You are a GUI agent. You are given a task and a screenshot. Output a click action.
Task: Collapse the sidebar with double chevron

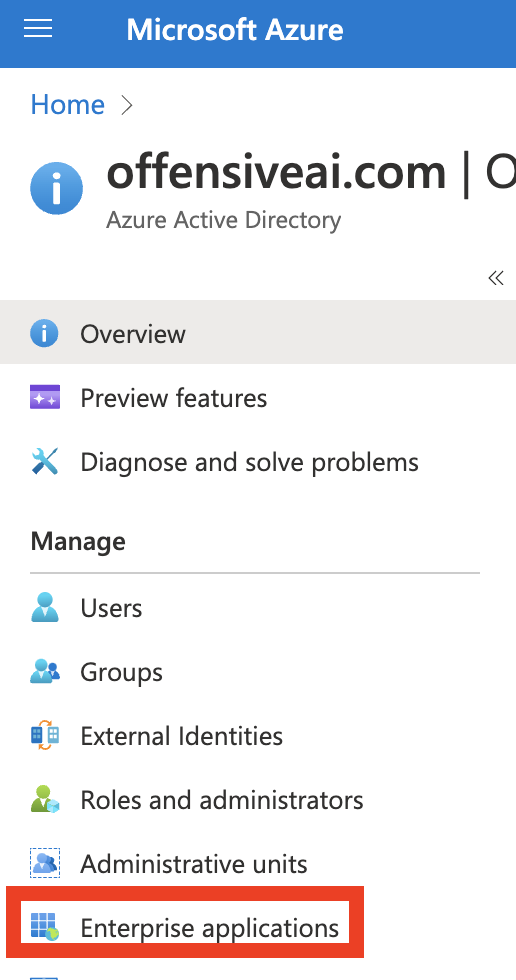(496, 278)
